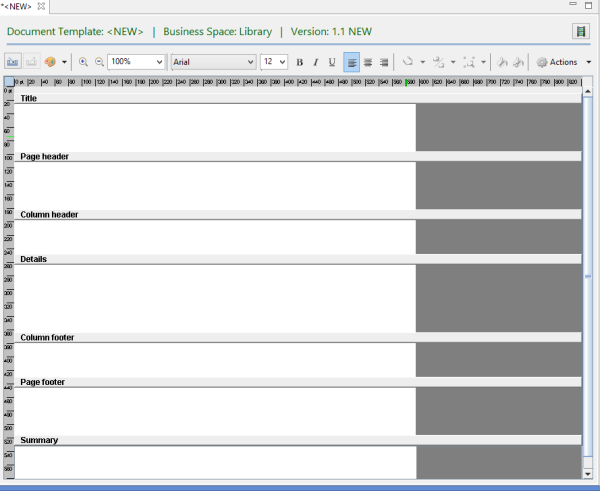Click the Details band header
Viewport: 600px width, 491px height.
point(33,259)
